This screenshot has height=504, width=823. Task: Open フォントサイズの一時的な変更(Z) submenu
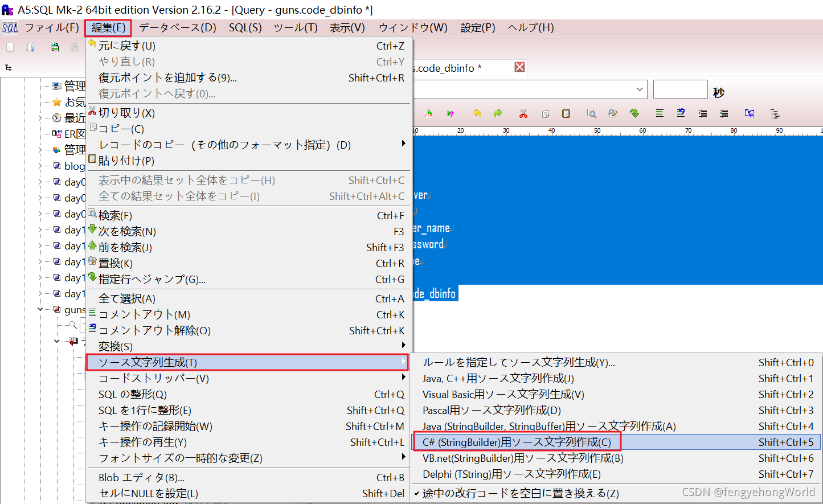pos(248,458)
